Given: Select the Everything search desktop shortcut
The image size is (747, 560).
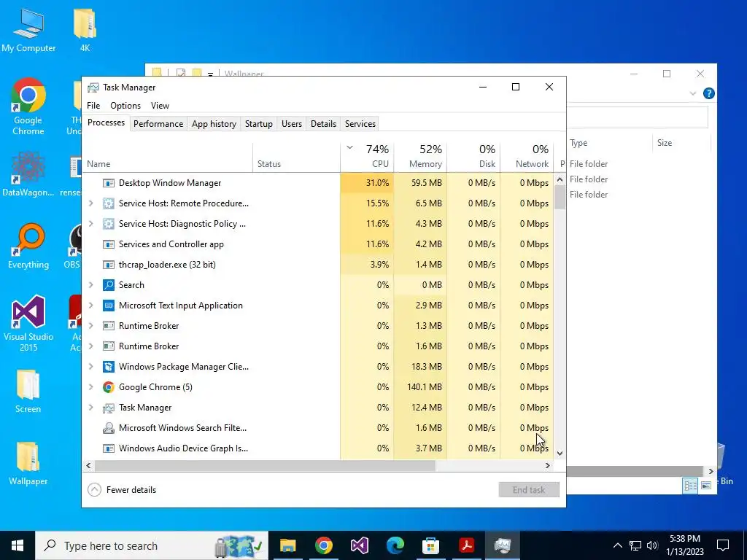Looking at the screenshot, I should click(28, 246).
